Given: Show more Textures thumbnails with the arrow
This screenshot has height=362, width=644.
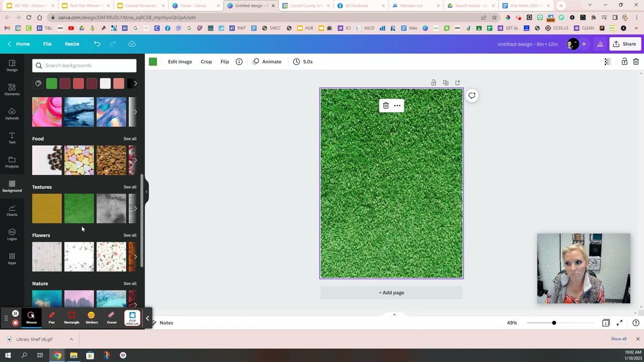Looking at the screenshot, I should click(x=135, y=208).
